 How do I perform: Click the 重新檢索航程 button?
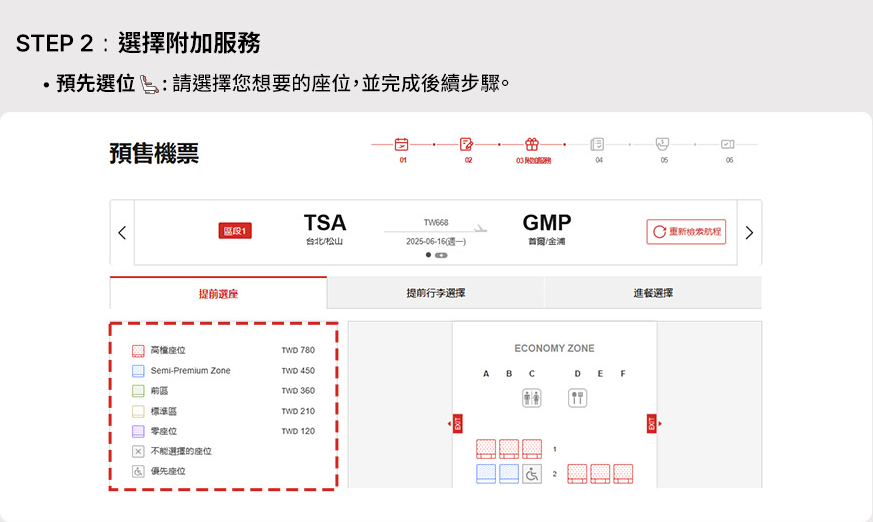tap(686, 232)
